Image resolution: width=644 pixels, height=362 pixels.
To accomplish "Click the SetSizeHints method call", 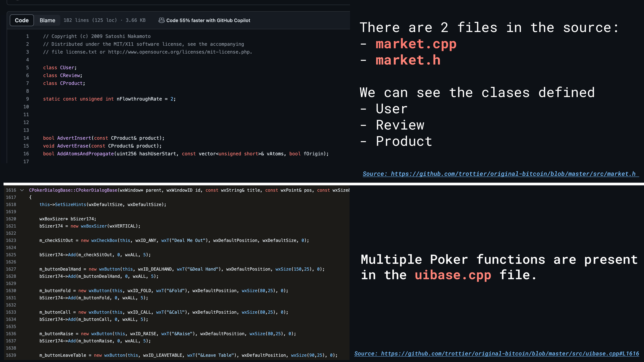I will (x=70, y=204).
